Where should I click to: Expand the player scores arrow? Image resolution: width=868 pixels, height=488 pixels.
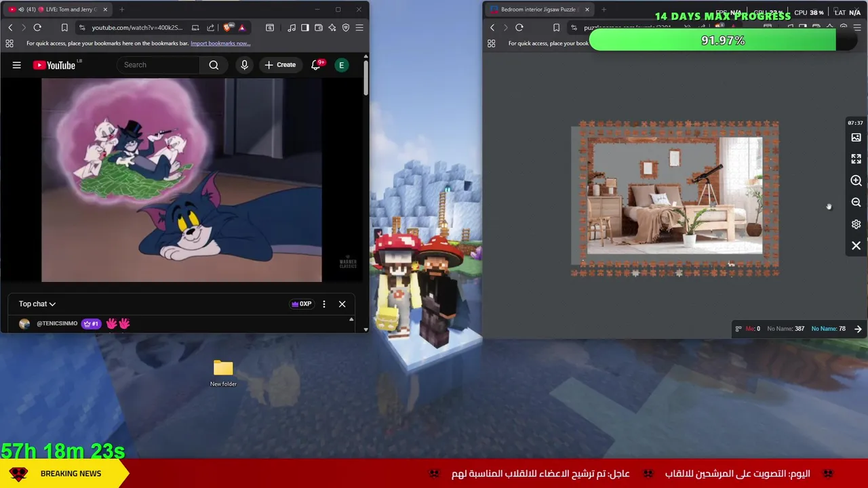tap(859, 329)
